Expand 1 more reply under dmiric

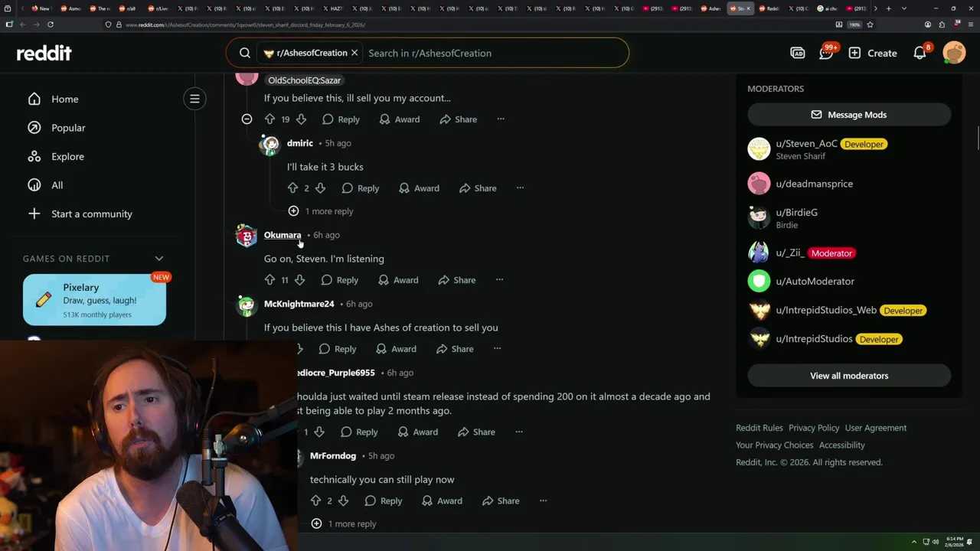[x=321, y=211]
